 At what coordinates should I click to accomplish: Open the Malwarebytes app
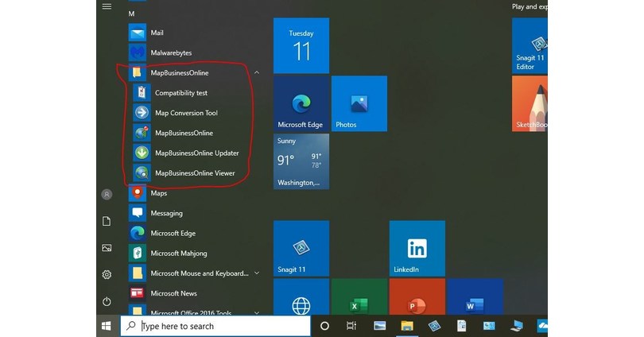point(171,52)
